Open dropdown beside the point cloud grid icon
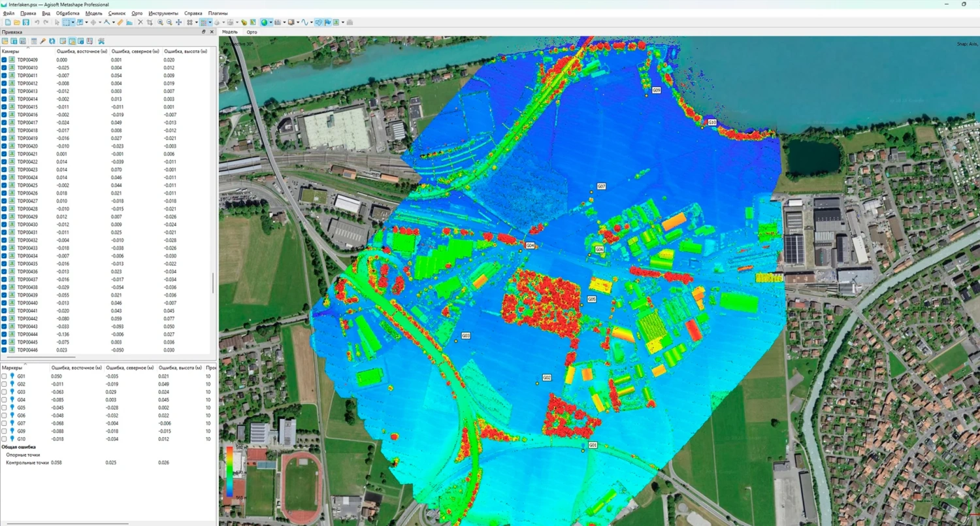The width and height of the screenshot is (980, 526). tap(210, 22)
